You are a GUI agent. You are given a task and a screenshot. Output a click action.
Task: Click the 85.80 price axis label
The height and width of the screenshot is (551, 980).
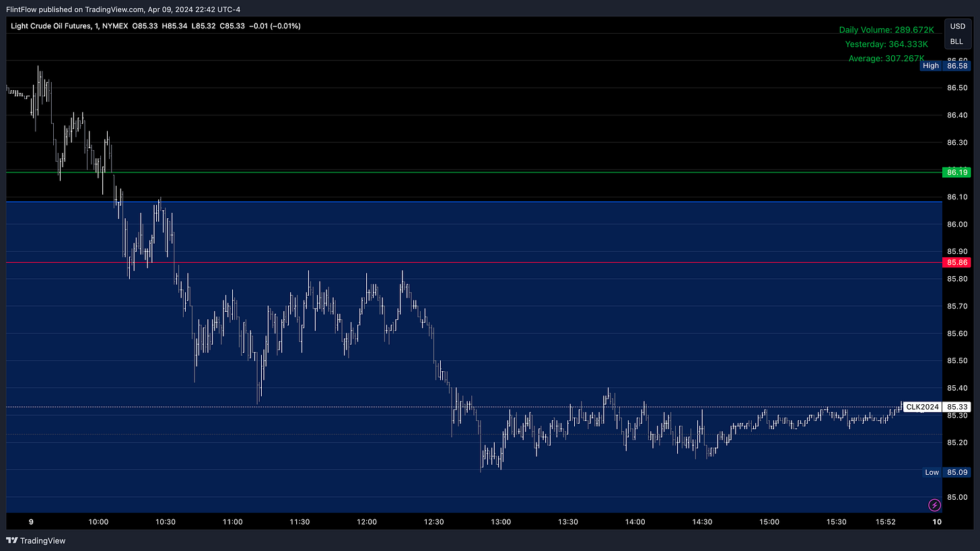[958, 279]
